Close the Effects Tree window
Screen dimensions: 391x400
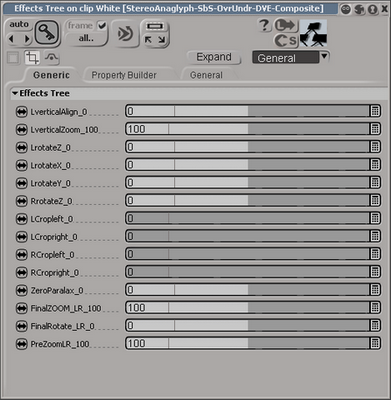point(384,9)
